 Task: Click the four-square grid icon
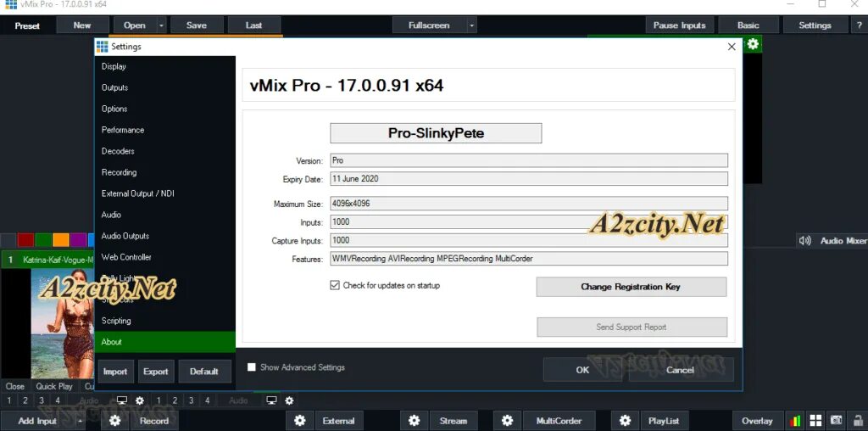coord(816,421)
